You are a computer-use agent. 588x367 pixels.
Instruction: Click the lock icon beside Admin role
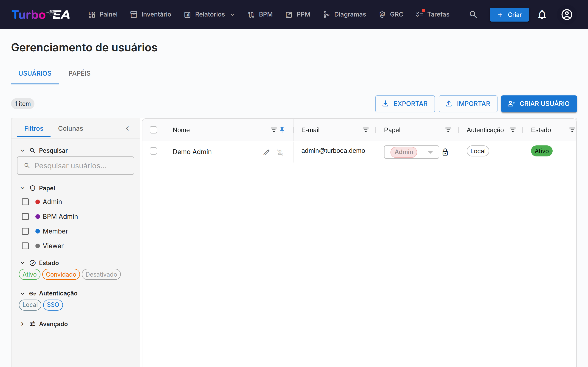pyautogui.click(x=445, y=152)
